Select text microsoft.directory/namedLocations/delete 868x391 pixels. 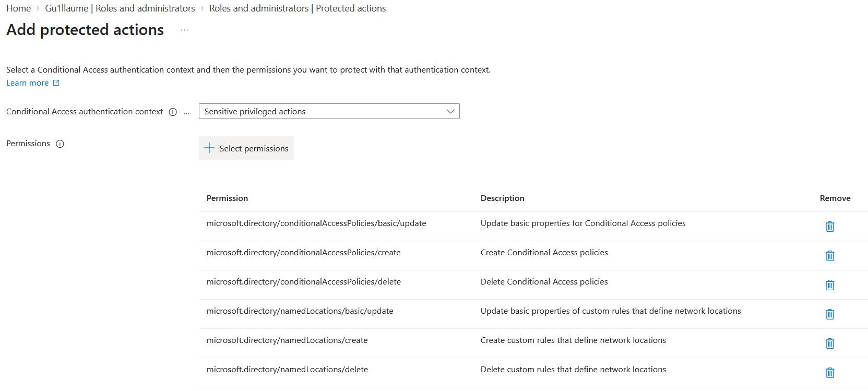[287, 370]
